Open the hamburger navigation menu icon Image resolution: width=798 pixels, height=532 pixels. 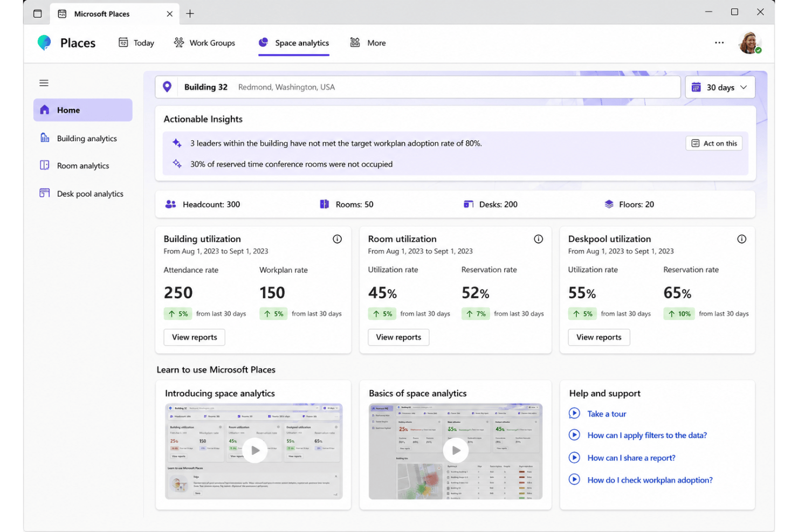pos(44,83)
